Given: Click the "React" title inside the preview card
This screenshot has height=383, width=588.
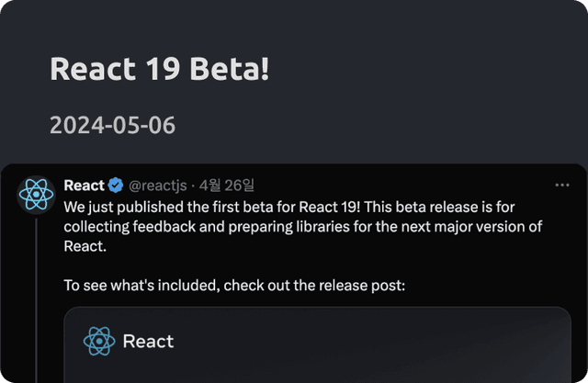Looking at the screenshot, I should tap(148, 342).
